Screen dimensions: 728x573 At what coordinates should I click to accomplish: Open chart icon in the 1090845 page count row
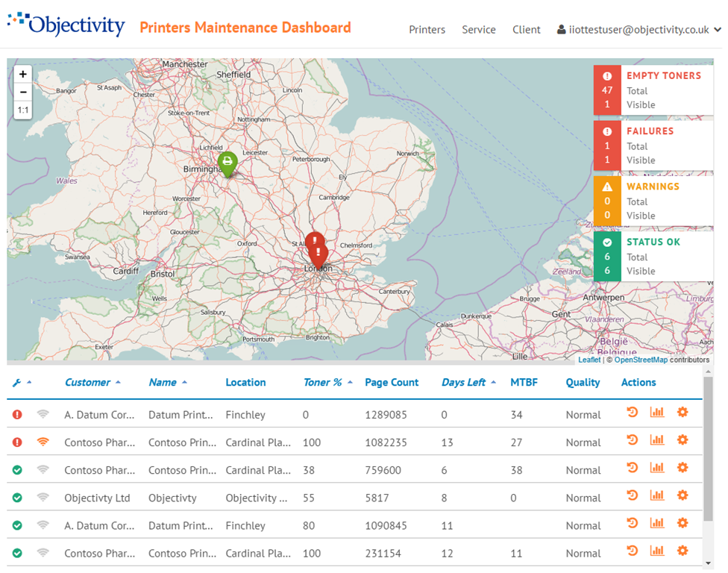pos(657,523)
